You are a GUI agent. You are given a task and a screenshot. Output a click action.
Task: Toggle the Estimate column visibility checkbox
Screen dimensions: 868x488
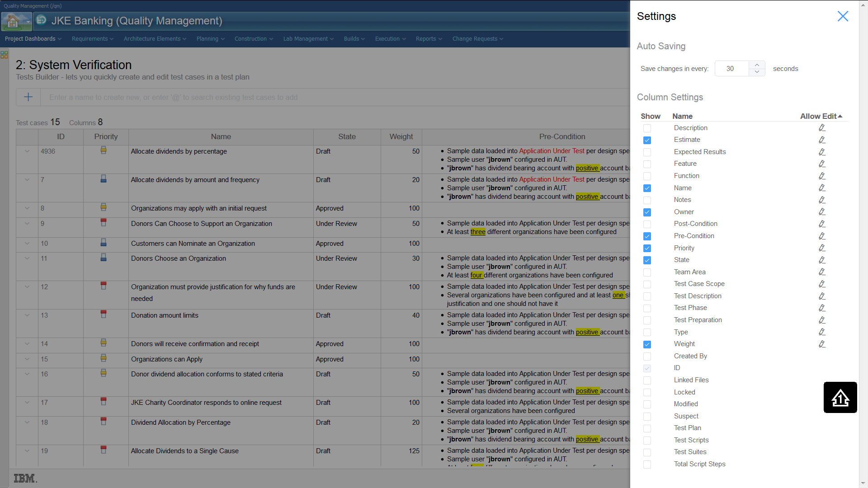coord(647,140)
